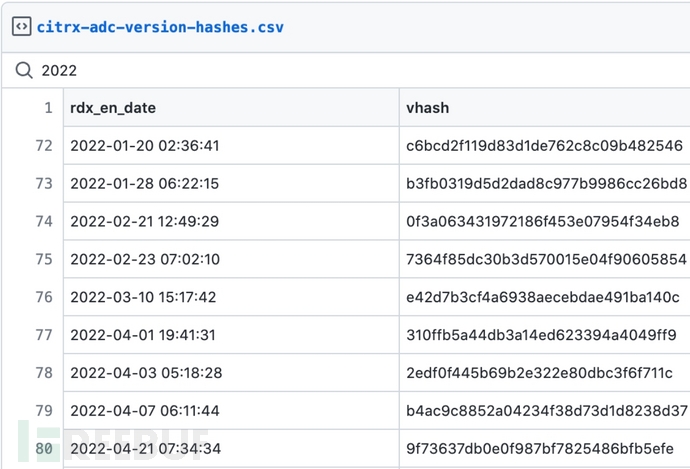This screenshot has width=690, height=469.
Task: Click line number 78
Action: [x=43, y=373]
